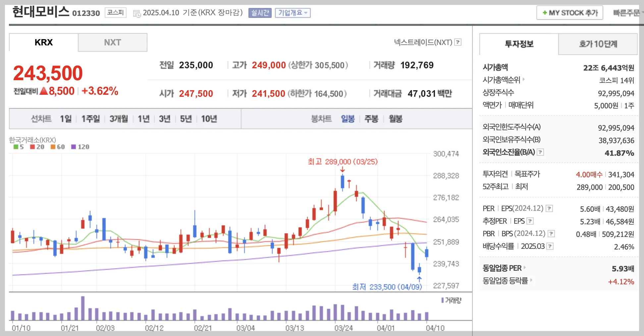Show the 3년 line chart
This screenshot has height=336, width=644.
coord(165,119)
